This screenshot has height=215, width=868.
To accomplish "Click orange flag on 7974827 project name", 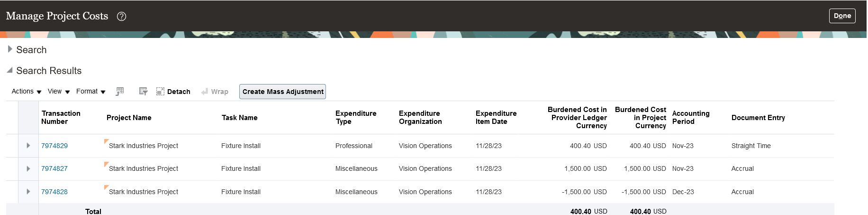I will [106, 164].
